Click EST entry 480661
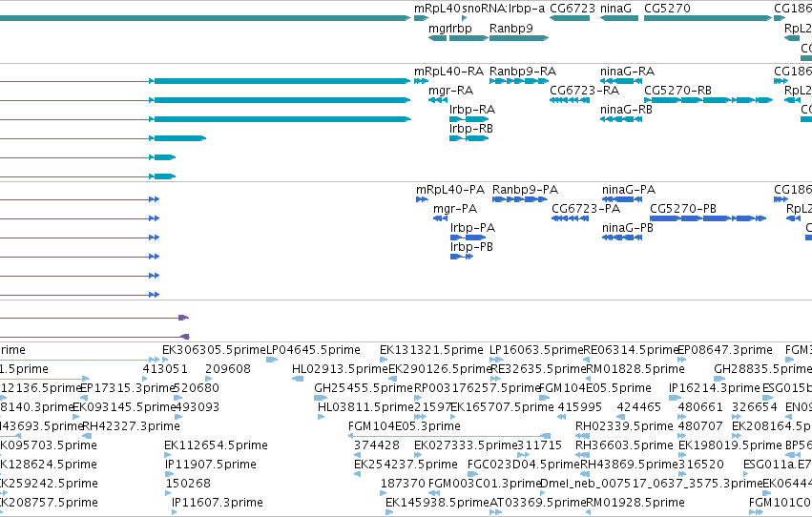This screenshot has height=517, width=812. 700,407
